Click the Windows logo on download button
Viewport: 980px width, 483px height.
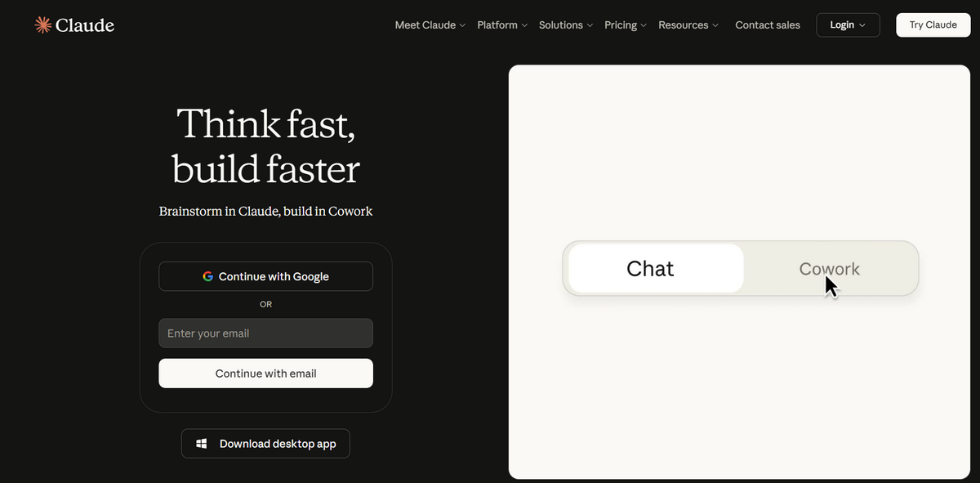click(202, 444)
